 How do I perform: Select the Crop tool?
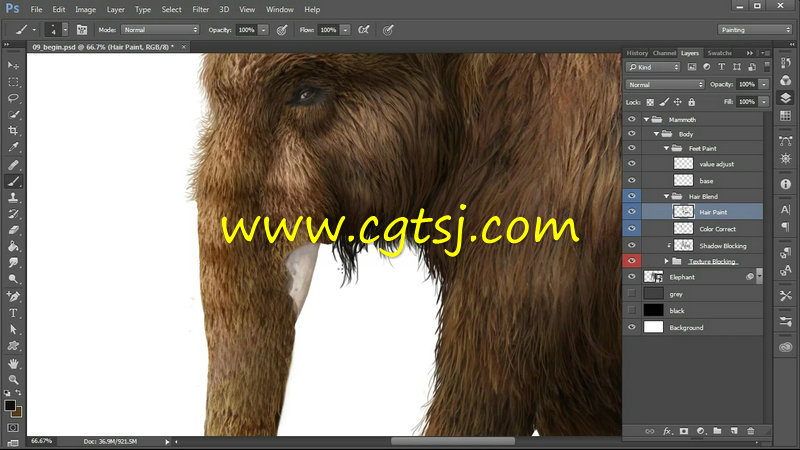point(13,131)
